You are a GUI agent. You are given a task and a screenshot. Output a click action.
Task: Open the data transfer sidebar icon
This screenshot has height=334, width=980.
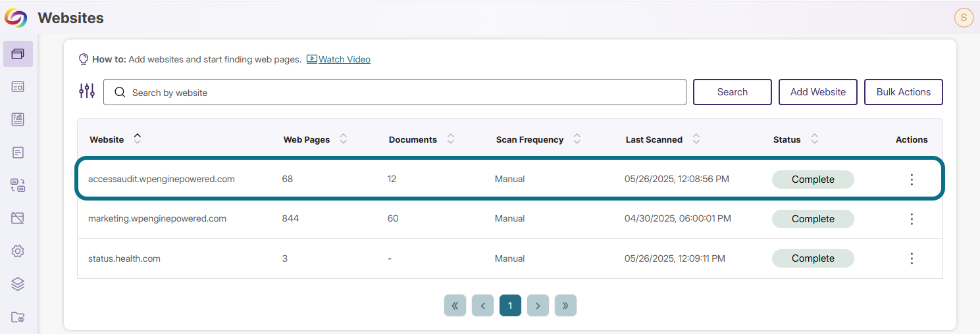(18, 185)
